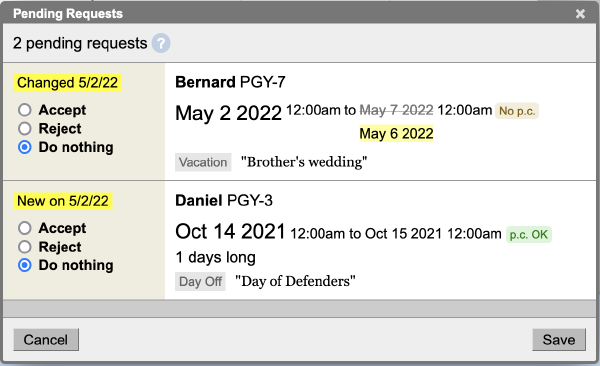
Task: Select Do nothing for Bernard's request
Action: [25, 147]
